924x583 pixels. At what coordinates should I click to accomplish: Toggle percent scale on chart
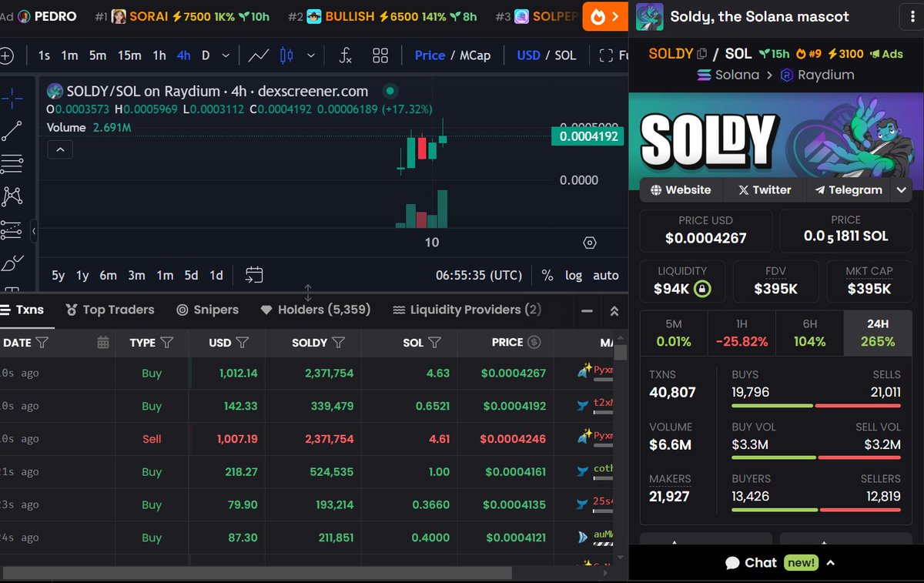pos(547,275)
